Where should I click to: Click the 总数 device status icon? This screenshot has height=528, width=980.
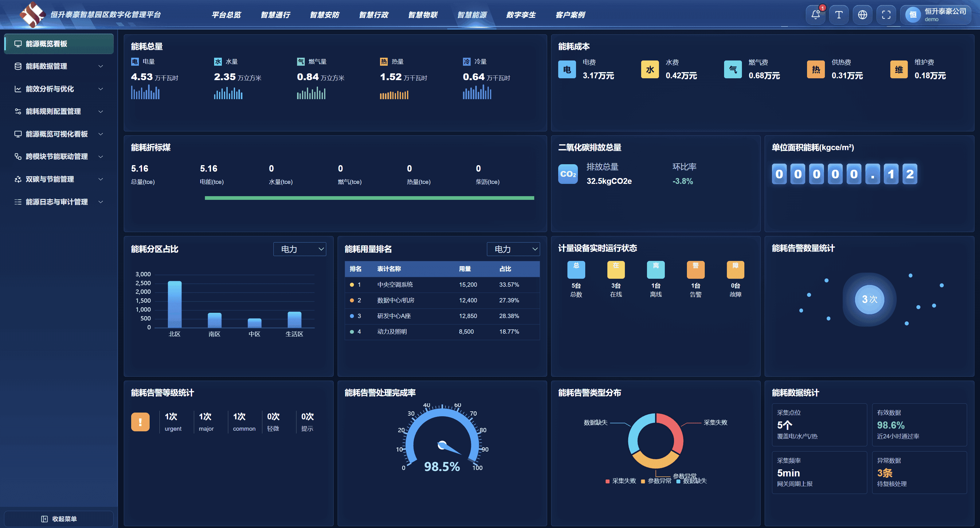(576, 270)
